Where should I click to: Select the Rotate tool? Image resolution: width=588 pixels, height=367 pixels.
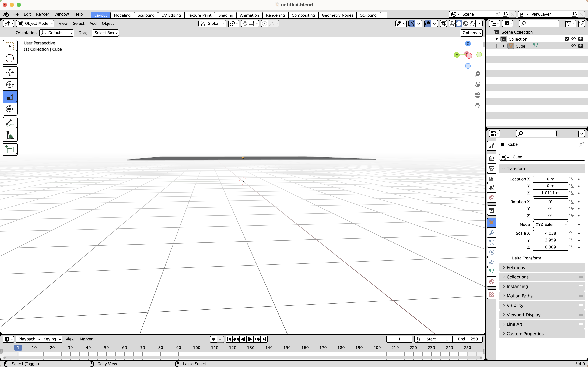(x=10, y=84)
